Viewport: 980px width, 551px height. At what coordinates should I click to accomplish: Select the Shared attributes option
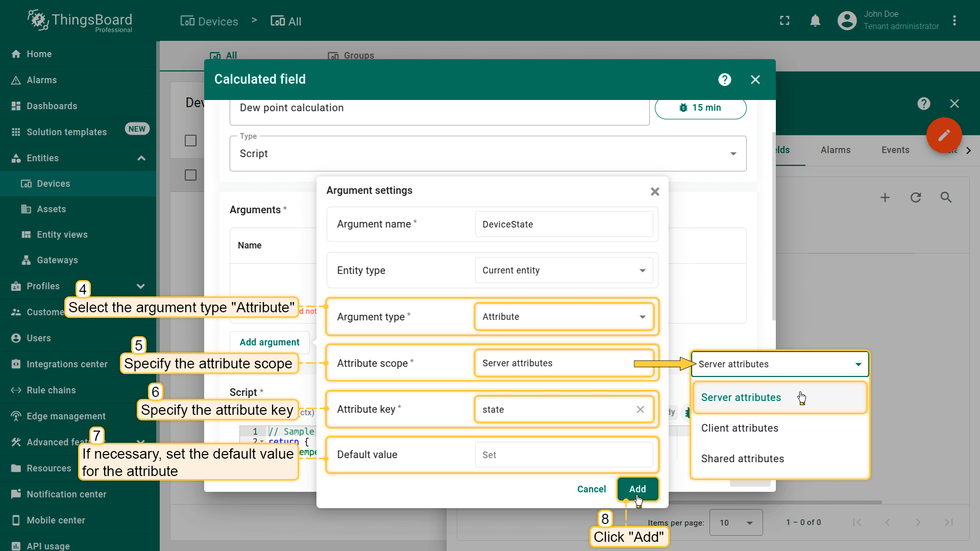click(742, 459)
